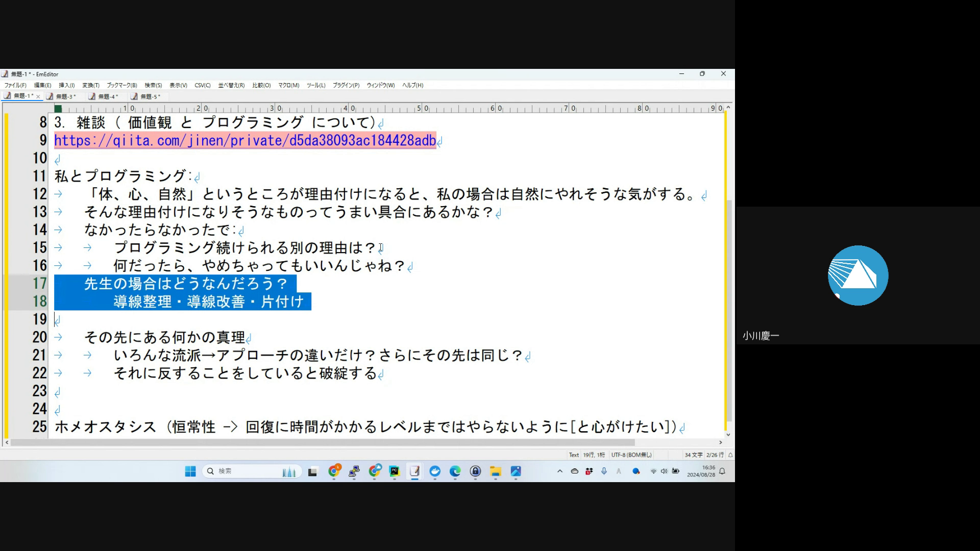Close the 無題-1 document tab

click(x=38, y=96)
